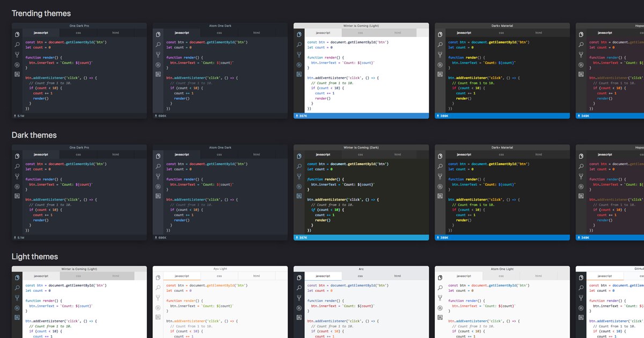
Task: Click Extensions icon in Dark themes Atom One Dark card
Action: [x=158, y=196]
